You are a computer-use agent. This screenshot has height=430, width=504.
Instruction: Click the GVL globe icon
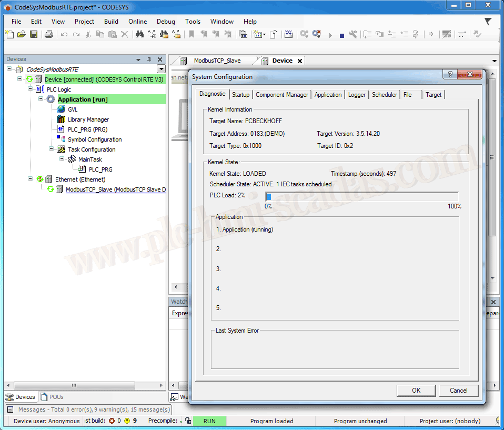point(61,109)
